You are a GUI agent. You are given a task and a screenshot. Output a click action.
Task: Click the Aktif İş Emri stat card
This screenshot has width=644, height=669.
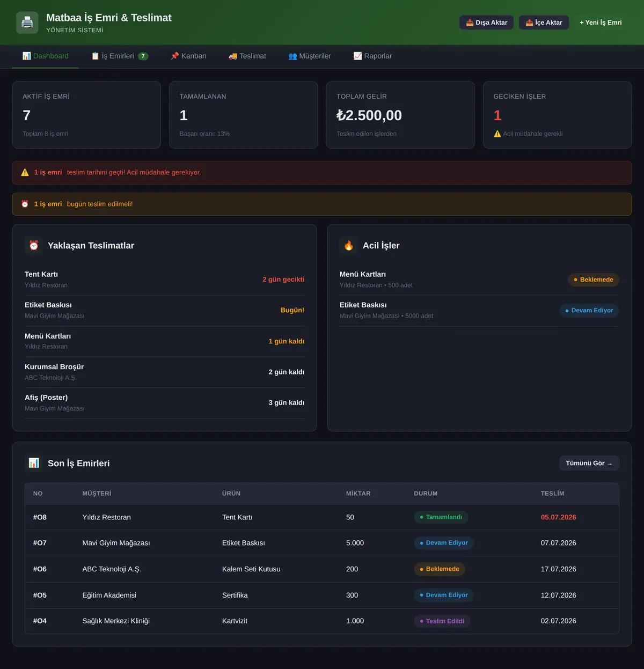86,115
